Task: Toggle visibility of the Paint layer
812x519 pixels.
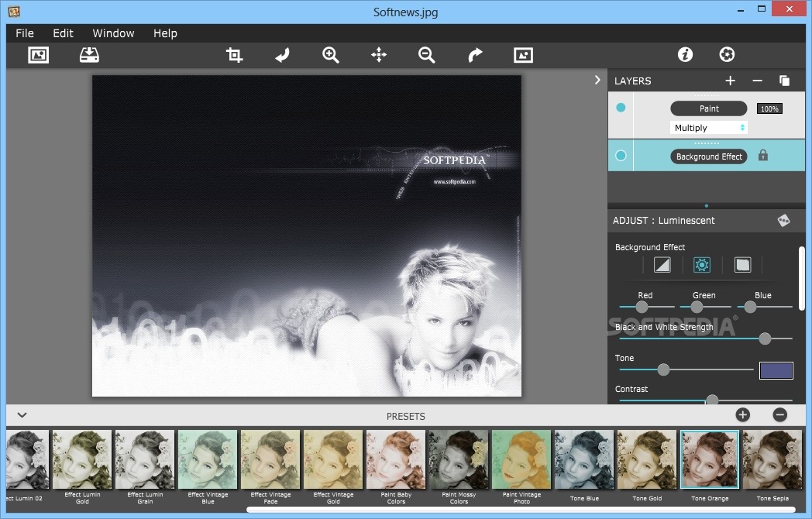Action: click(621, 108)
